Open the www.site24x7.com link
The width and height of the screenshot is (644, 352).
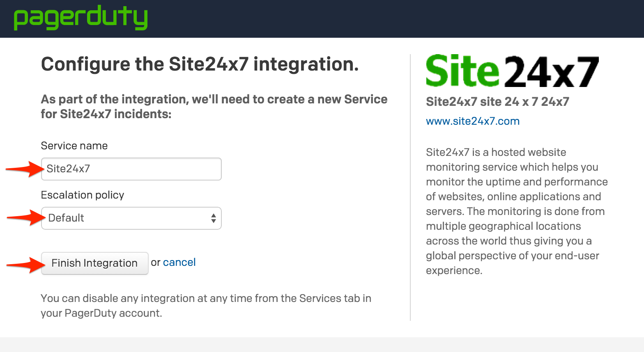click(472, 121)
